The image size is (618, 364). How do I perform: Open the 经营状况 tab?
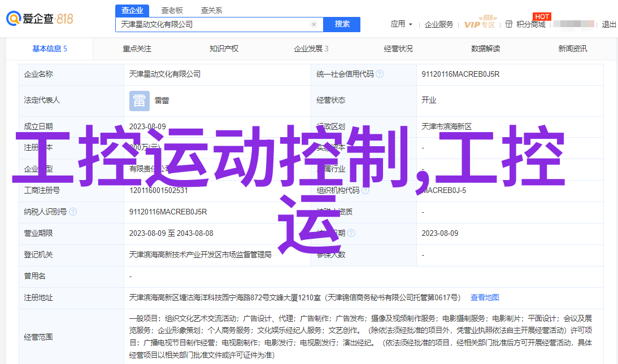[x=398, y=49]
